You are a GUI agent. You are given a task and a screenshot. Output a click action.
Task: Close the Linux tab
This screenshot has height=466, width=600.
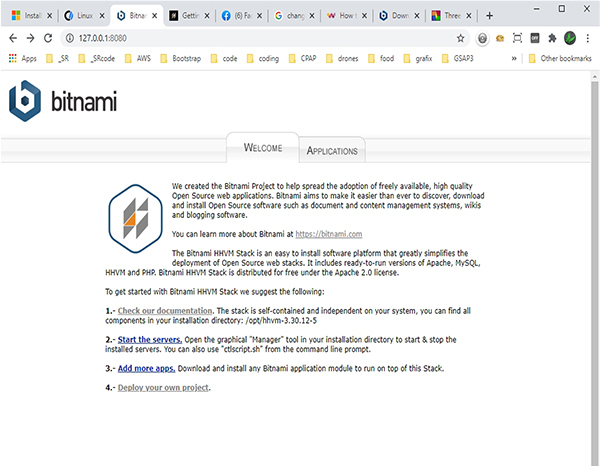[102, 16]
